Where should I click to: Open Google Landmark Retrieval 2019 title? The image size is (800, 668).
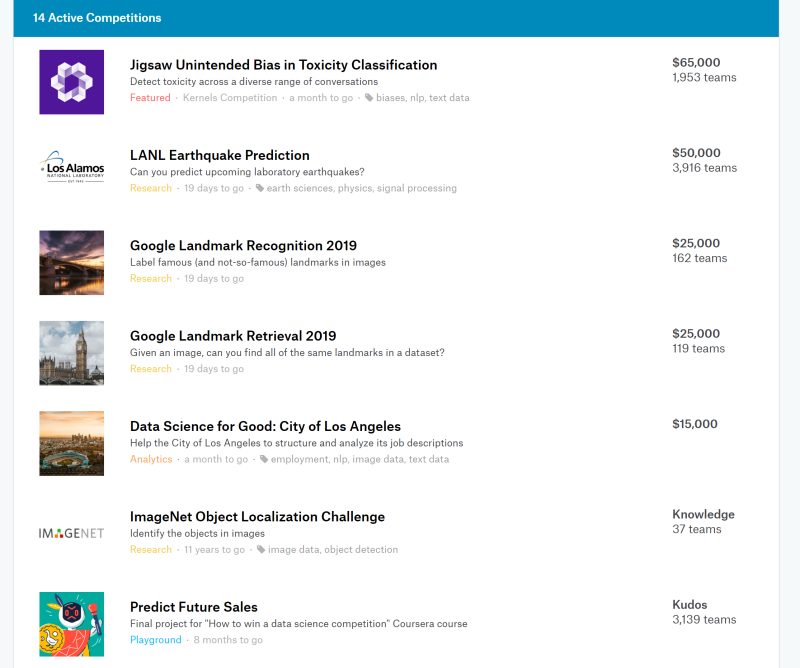click(233, 336)
